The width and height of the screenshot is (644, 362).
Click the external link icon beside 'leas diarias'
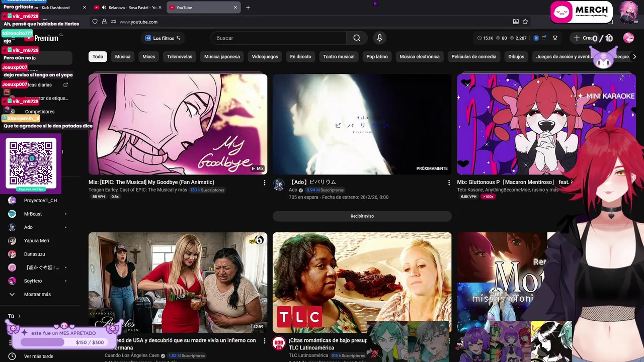[65, 85]
